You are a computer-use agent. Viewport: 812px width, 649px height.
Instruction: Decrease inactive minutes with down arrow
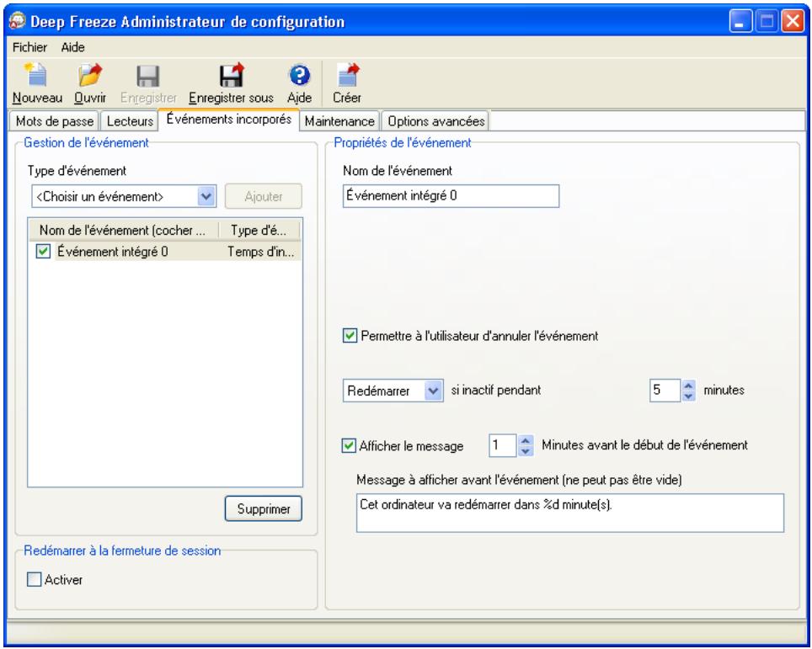click(688, 396)
